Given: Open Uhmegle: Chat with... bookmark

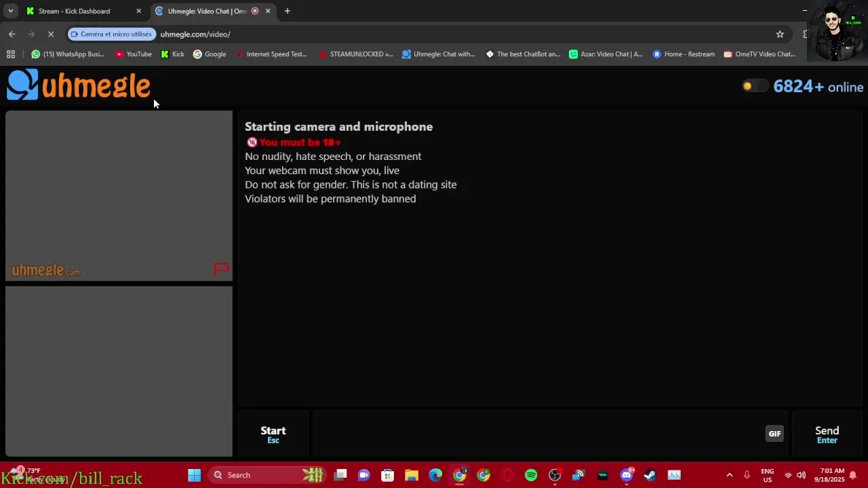Looking at the screenshot, I should (x=439, y=54).
